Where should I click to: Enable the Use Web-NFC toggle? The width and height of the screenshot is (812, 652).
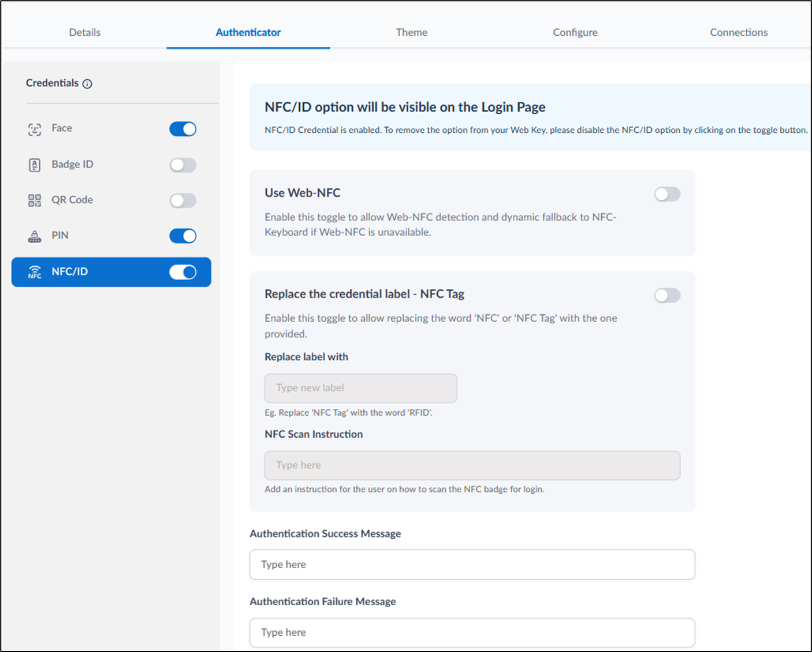point(668,194)
